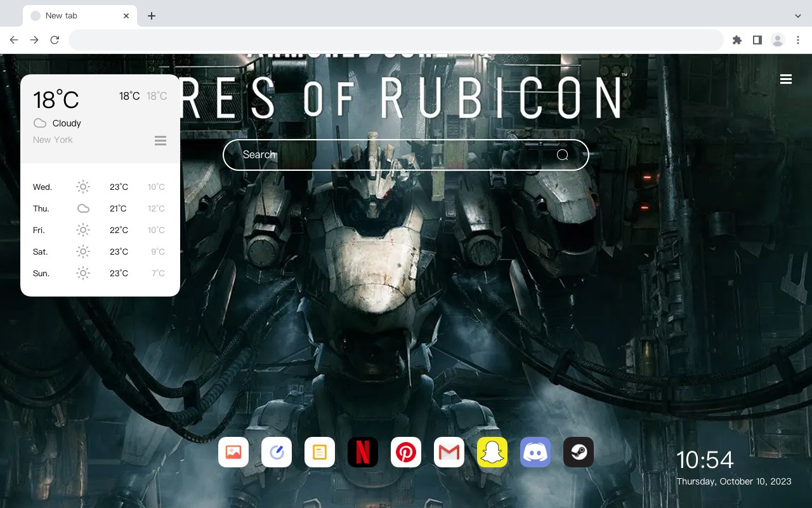
Task: Go back to the previous page
Action: (x=14, y=40)
